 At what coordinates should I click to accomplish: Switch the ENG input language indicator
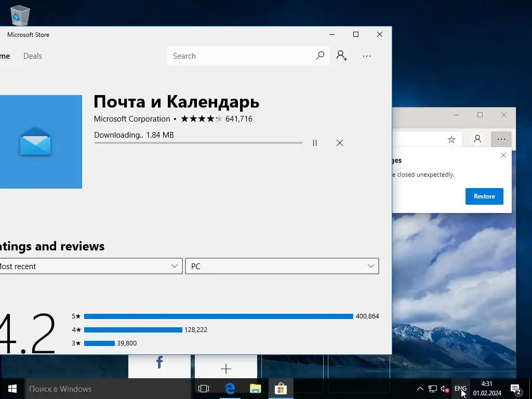pyautogui.click(x=460, y=389)
